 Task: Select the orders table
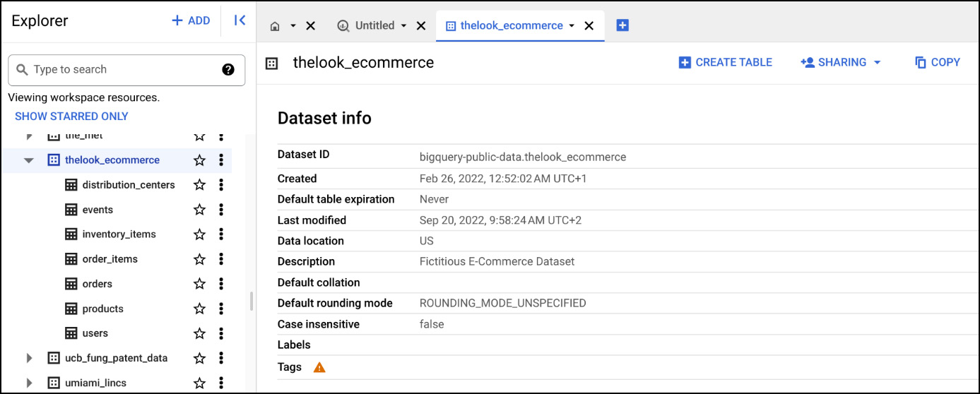point(97,284)
